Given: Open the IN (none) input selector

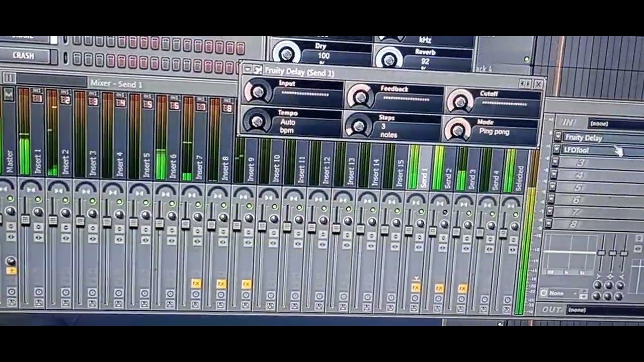Looking at the screenshot, I should [616, 123].
